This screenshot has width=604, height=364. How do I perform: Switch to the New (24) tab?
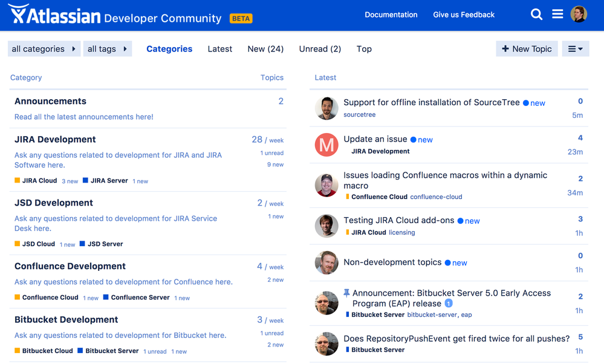265,49
